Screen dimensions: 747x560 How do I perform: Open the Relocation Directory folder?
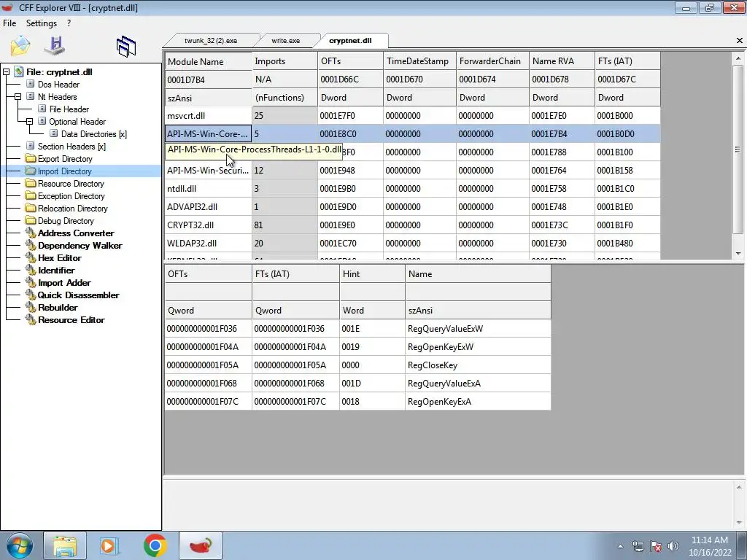pyautogui.click(x=73, y=208)
